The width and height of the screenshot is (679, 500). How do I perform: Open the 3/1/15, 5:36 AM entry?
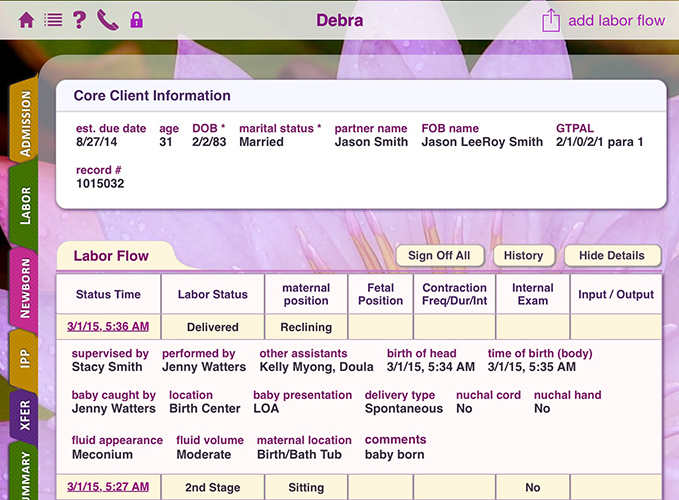click(108, 327)
